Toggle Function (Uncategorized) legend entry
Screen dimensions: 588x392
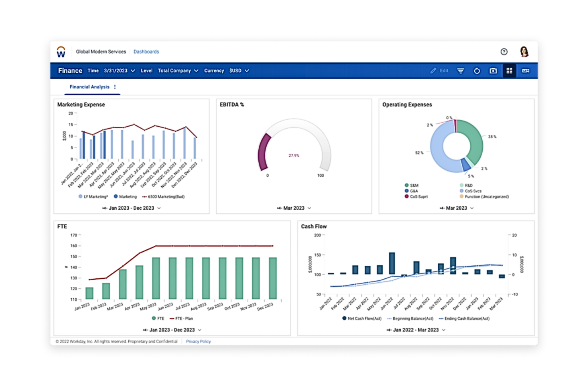484,197
